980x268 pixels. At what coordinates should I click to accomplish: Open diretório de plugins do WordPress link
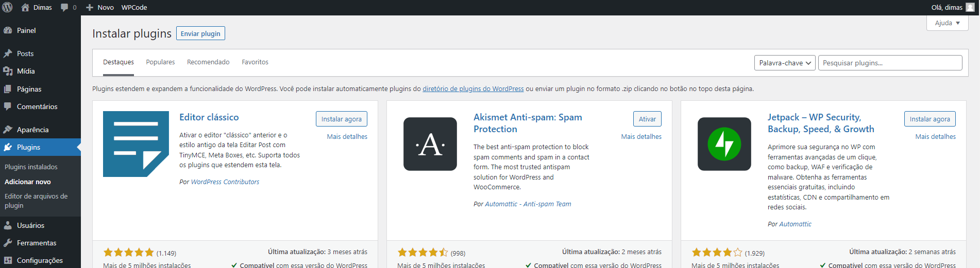[473, 89]
